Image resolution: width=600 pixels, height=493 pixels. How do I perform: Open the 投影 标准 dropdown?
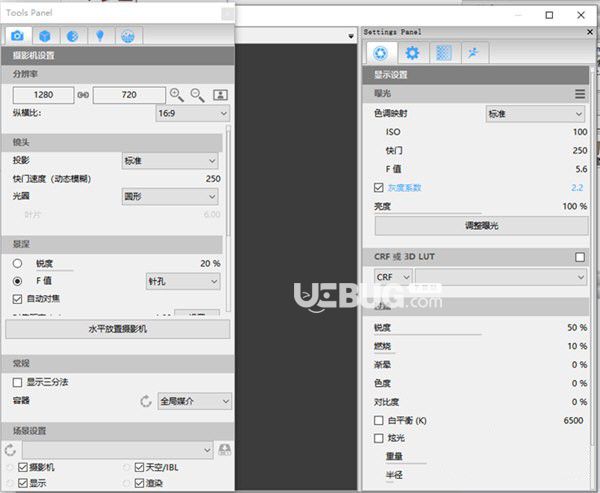coord(170,161)
